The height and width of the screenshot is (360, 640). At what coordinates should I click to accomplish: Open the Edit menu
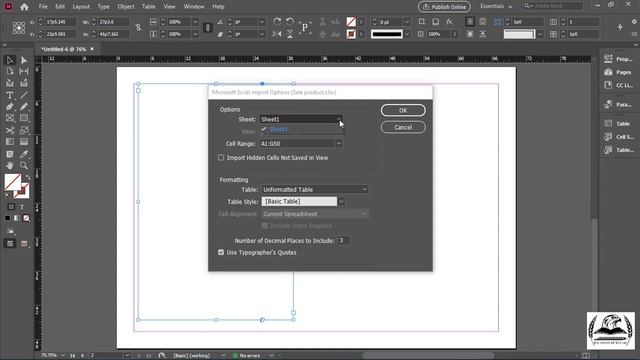pyautogui.click(x=60, y=7)
